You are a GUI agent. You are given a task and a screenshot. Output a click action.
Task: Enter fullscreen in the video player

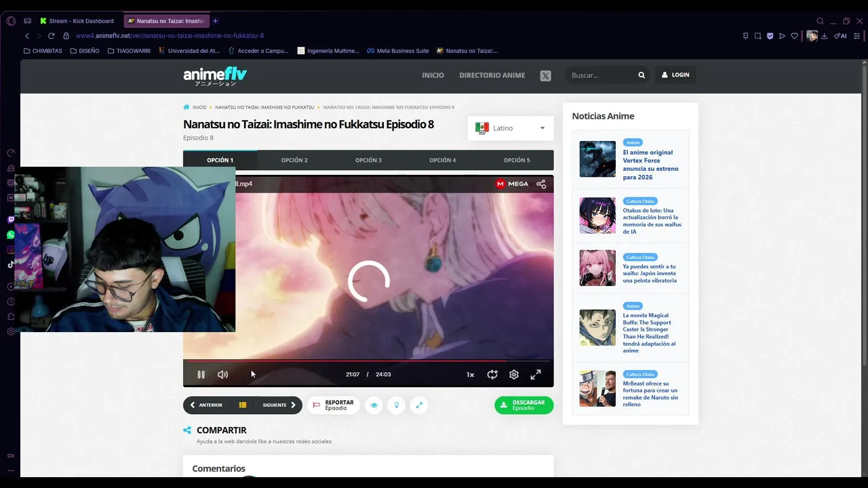(x=536, y=374)
